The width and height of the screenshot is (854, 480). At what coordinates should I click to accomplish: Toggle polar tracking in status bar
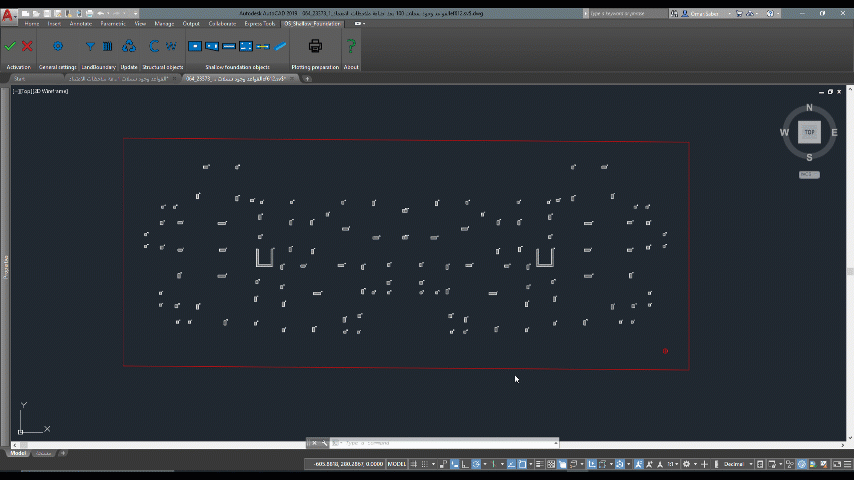(x=476, y=464)
